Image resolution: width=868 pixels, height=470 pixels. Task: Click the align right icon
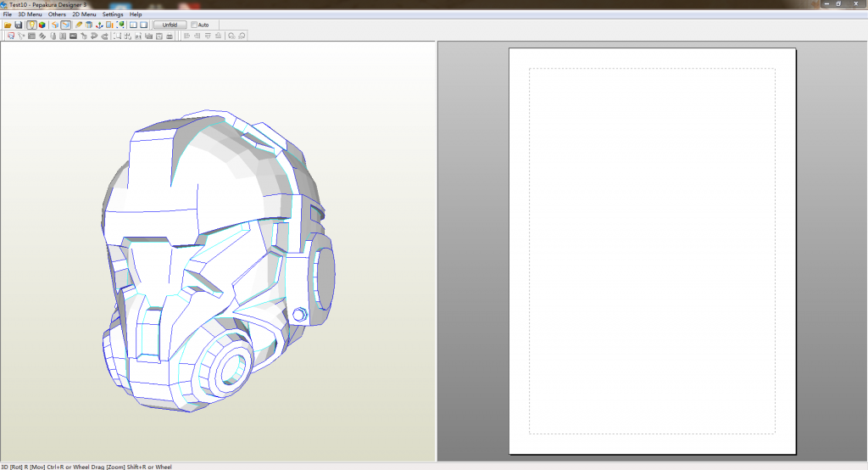point(197,36)
